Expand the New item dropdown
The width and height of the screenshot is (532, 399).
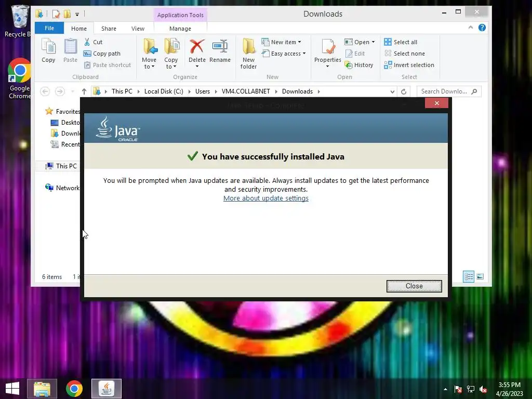[x=281, y=42]
